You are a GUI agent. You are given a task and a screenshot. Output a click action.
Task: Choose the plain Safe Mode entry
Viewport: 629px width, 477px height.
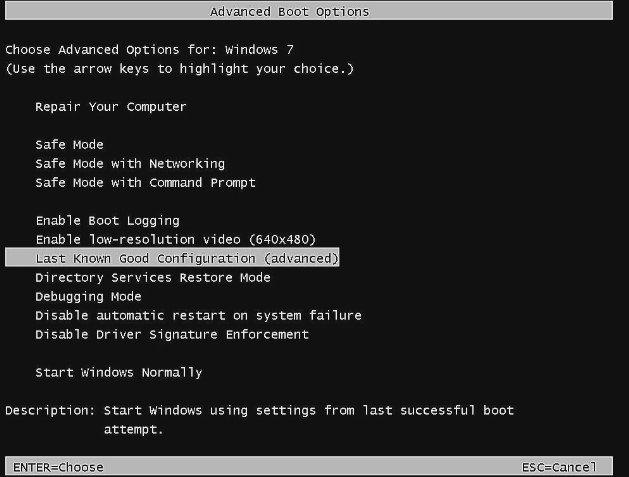69,145
